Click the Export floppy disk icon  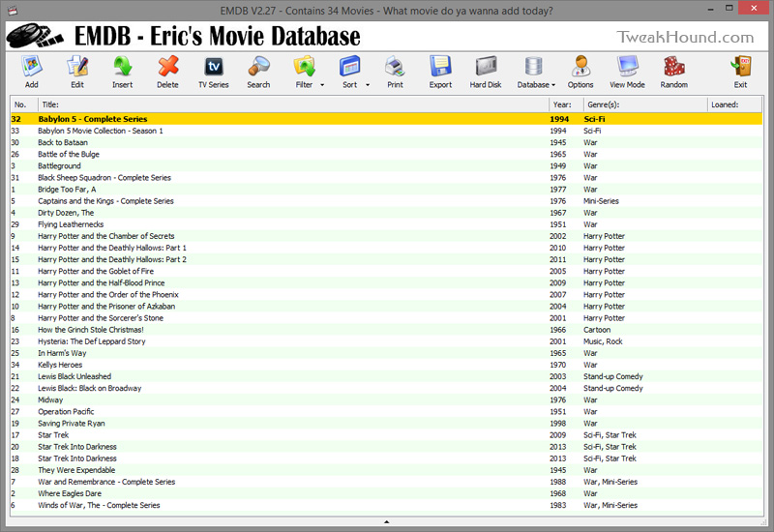click(440, 67)
